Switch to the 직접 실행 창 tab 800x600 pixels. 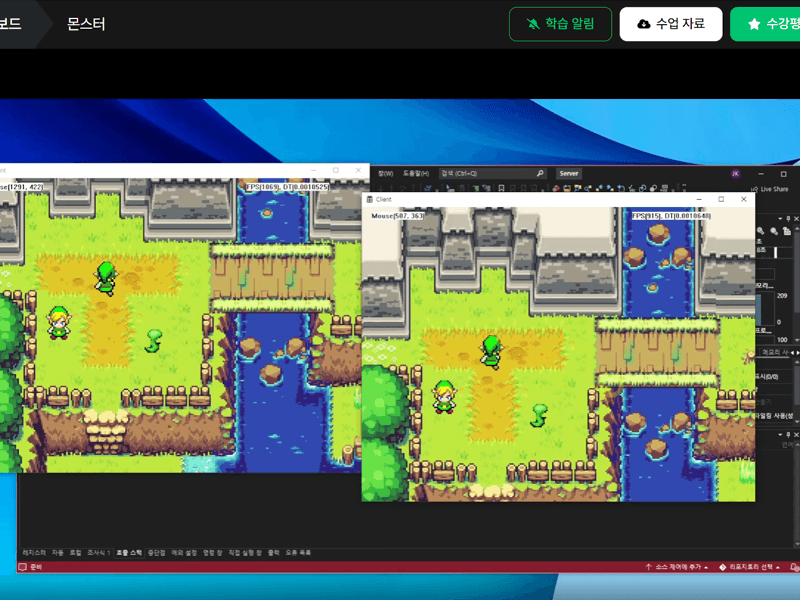pos(245,553)
